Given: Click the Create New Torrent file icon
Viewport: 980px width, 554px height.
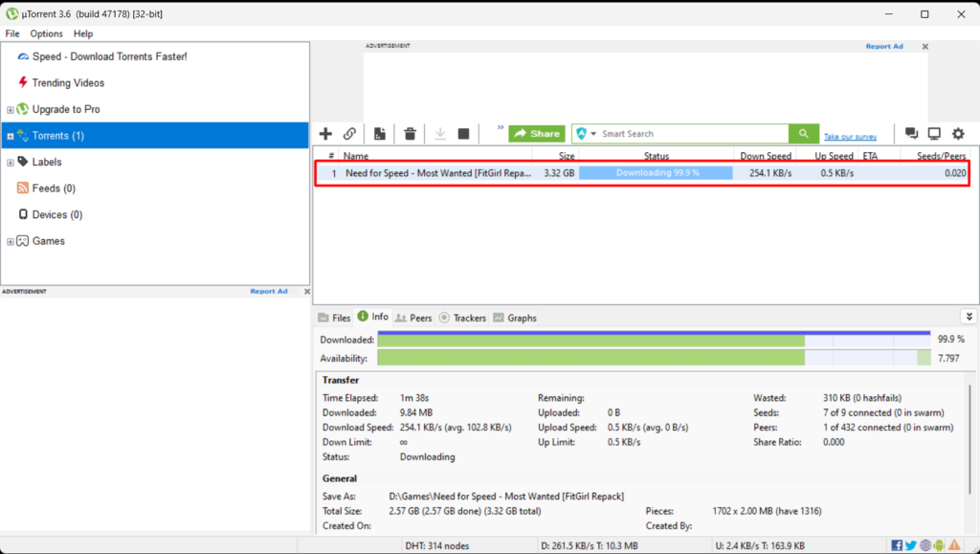Looking at the screenshot, I should [x=380, y=134].
